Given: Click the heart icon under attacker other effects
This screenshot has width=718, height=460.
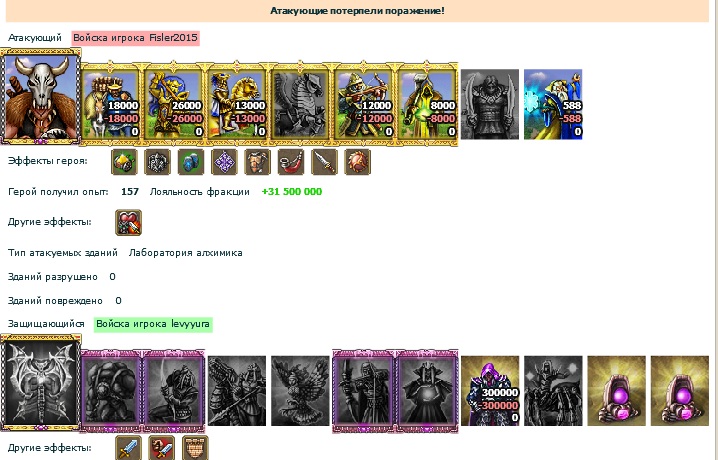Looking at the screenshot, I should click(x=128, y=222).
